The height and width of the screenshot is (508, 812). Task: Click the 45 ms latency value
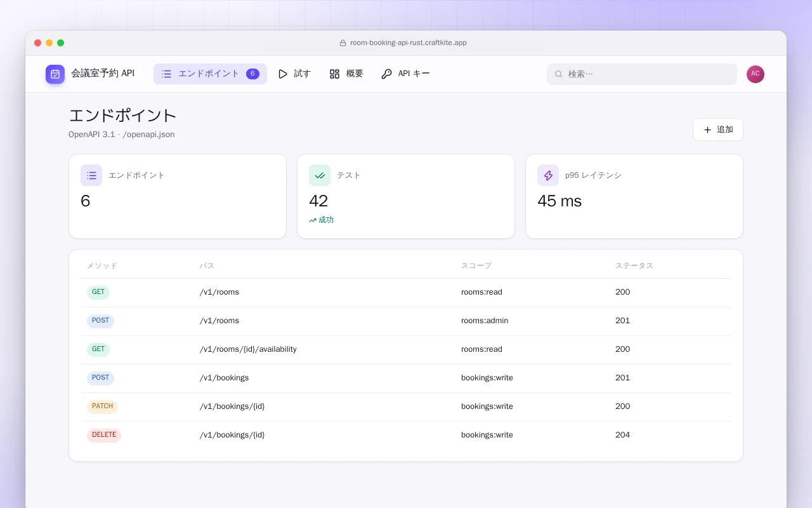560,201
